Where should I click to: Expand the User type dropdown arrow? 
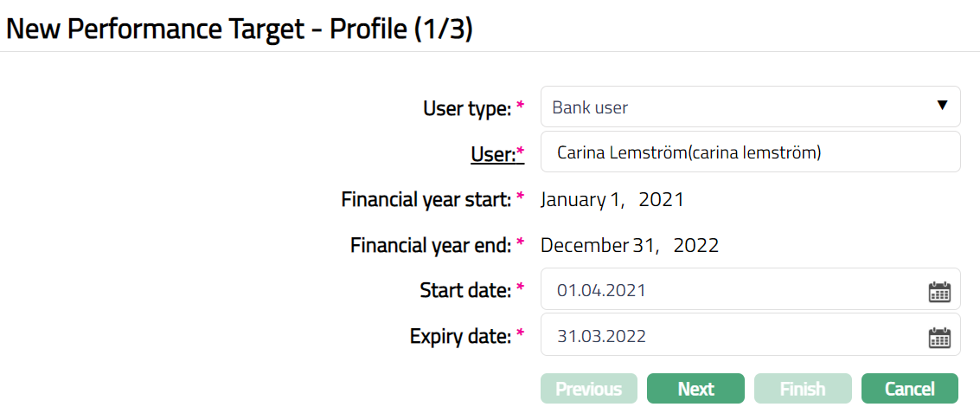[943, 106]
